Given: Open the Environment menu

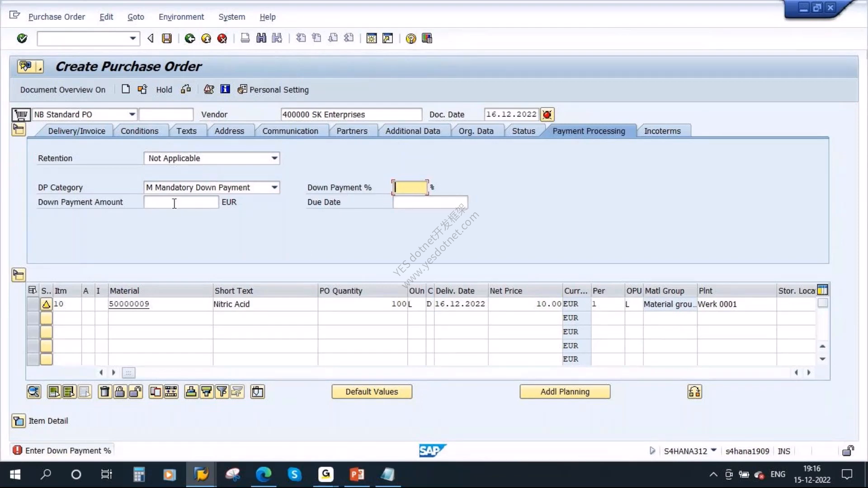Looking at the screenshot, I should (181, 17).
